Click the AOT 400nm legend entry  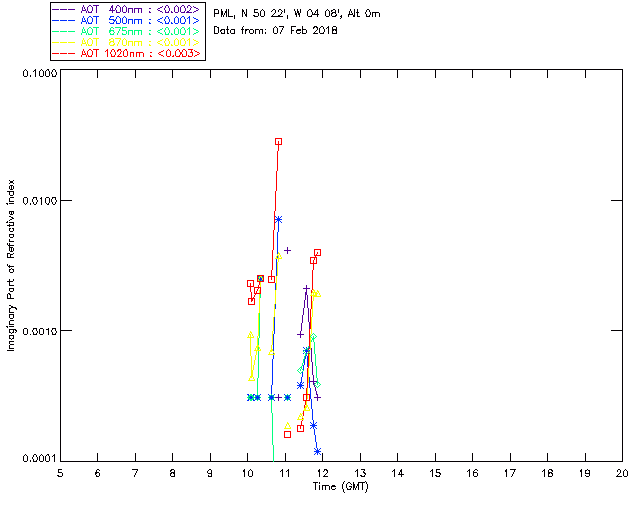(128, 9)
